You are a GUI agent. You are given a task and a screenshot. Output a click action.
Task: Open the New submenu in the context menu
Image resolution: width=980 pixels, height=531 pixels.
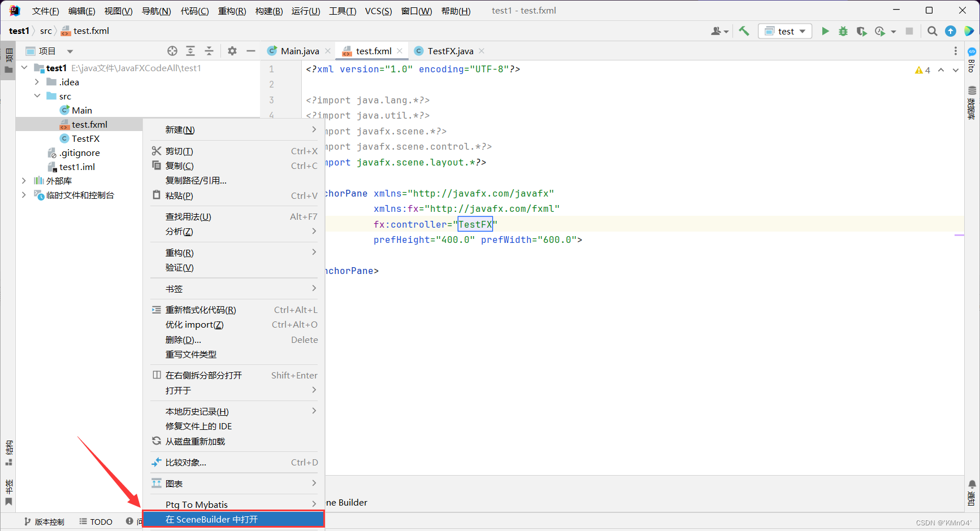pyautogui.click(x=234, y=130)
